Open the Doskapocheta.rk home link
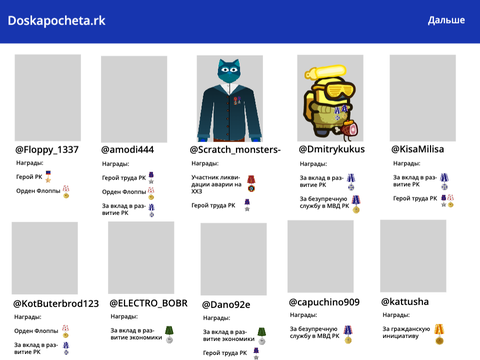The height and width of the screenshot is (360, 480). 56,21
